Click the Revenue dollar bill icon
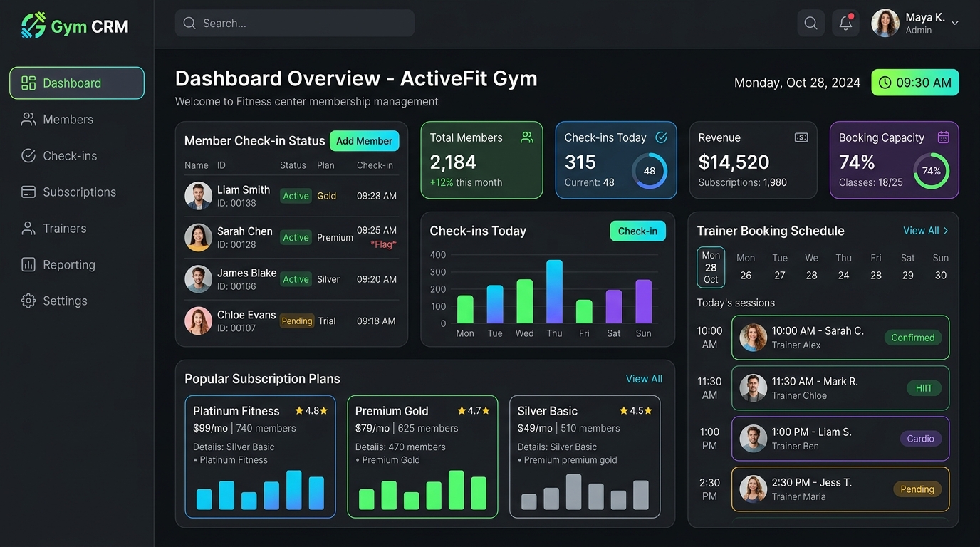The image size is (980, 547). tap(801, 137)
